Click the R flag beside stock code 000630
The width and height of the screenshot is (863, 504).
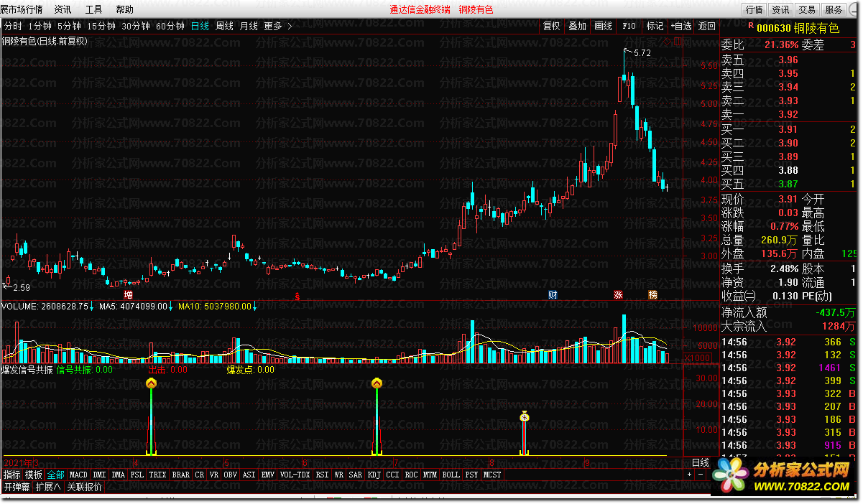pos(750,24)
